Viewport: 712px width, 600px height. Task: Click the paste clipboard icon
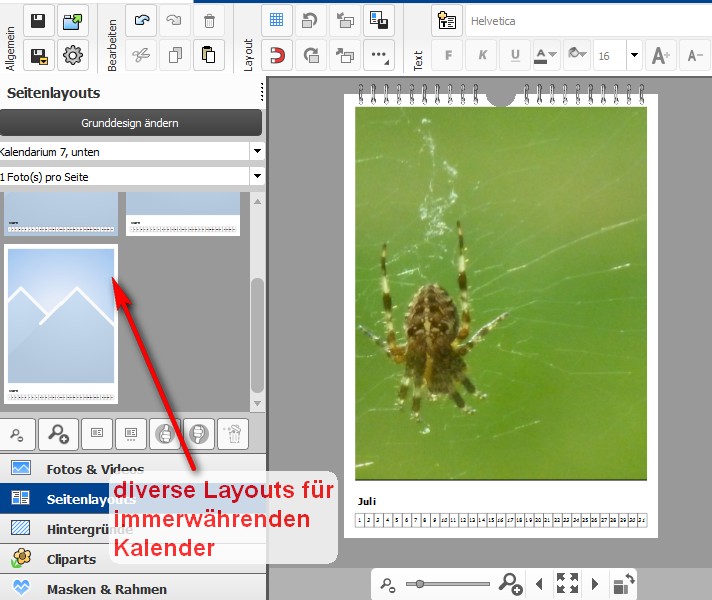pyautogui.click(x=208, y=56)
